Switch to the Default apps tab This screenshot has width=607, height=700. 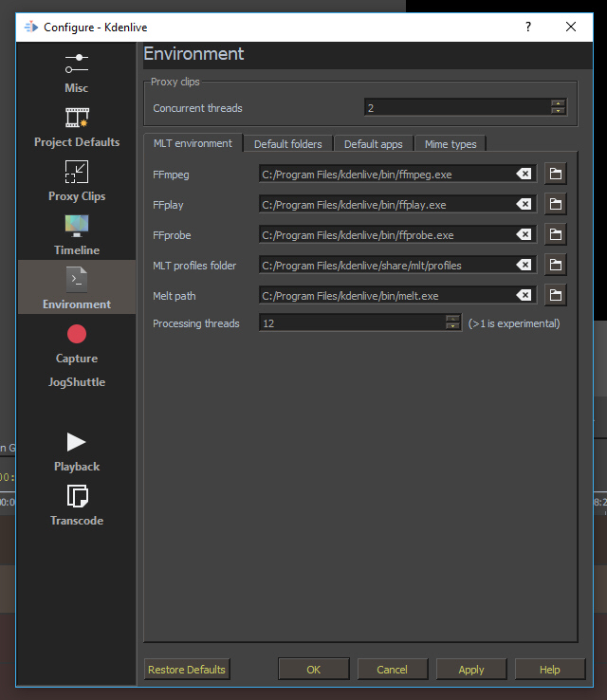pyautogui.click(x=373, y=144)
